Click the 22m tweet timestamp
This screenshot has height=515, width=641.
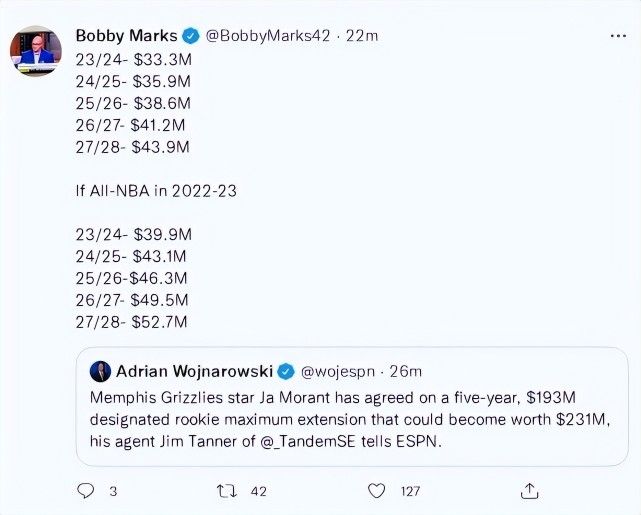tap(363, 36)
